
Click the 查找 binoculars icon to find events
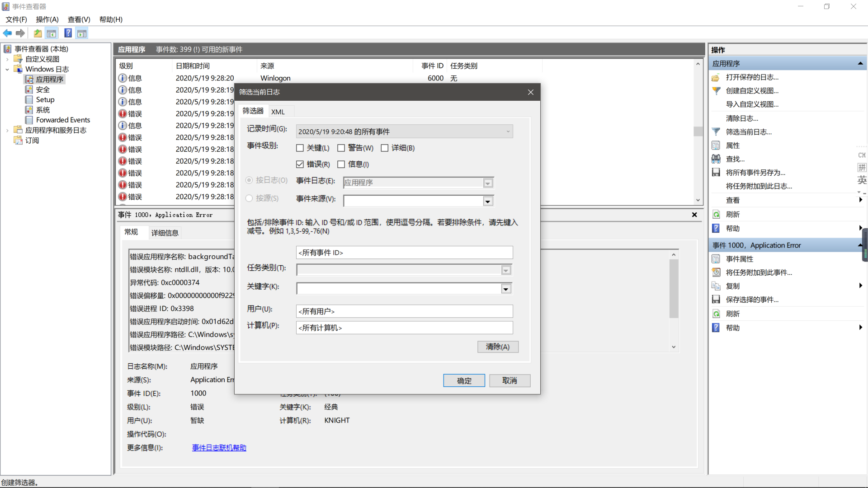point(716,159)
